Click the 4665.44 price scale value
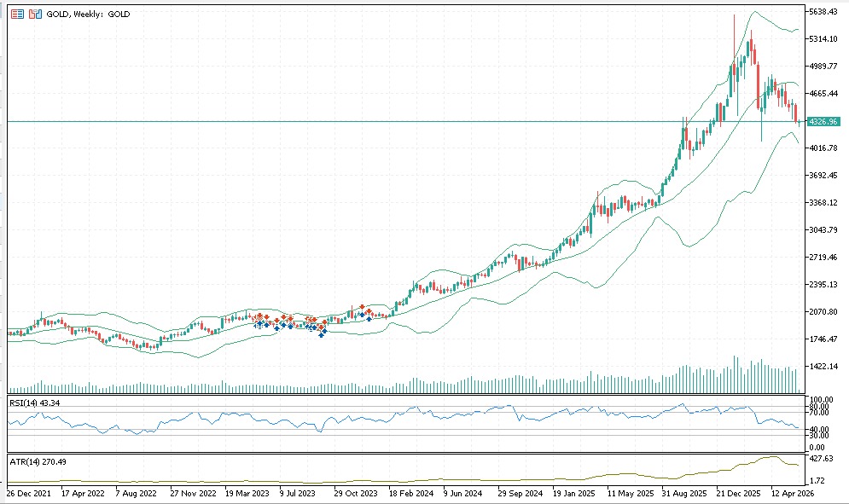This screenshot has width=849, height=504. tap(824, 93)
